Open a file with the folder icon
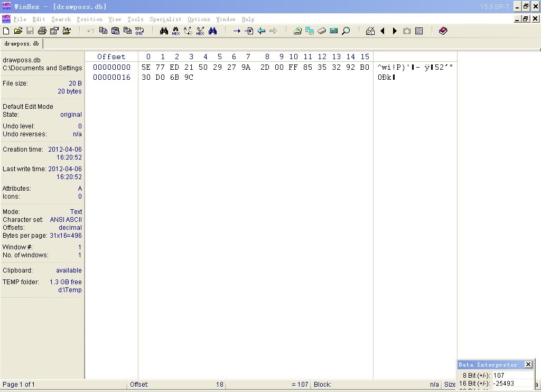 click(x=18, y=31)
